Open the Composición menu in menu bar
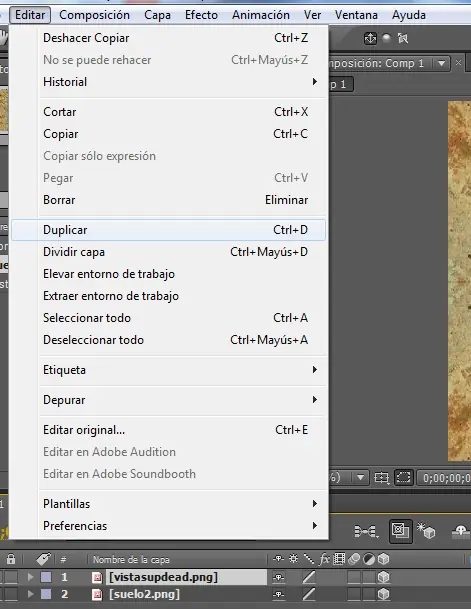The image size is (471, 609). (94, 15)
